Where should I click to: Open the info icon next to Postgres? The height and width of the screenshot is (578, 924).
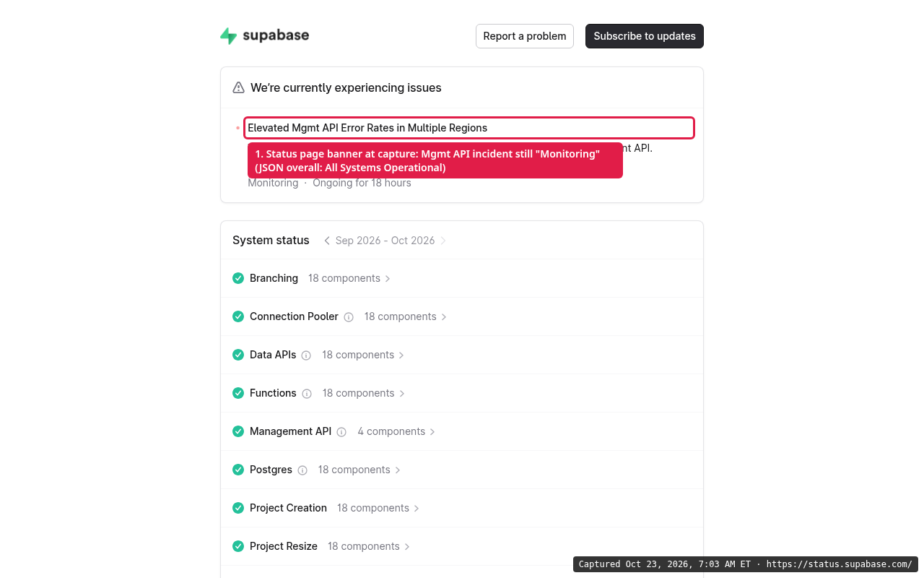[x=302, y=470]
